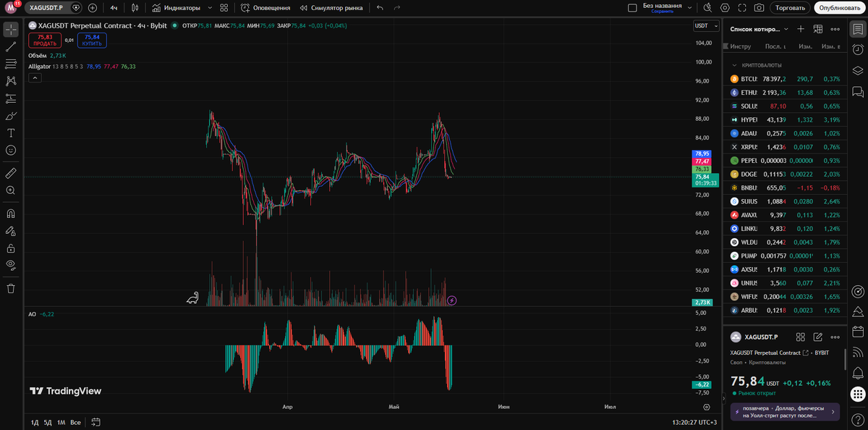Lock all drawing tools
The image size is (868, 430).
coord(11,248)
